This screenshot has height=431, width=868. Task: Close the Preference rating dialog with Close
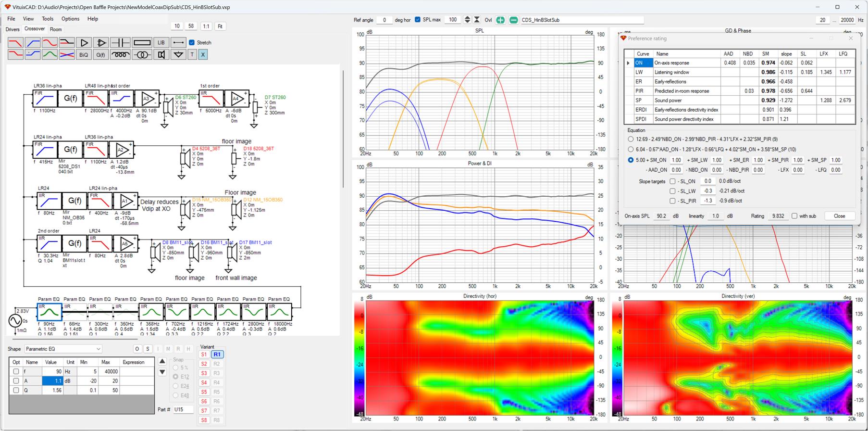839,216
